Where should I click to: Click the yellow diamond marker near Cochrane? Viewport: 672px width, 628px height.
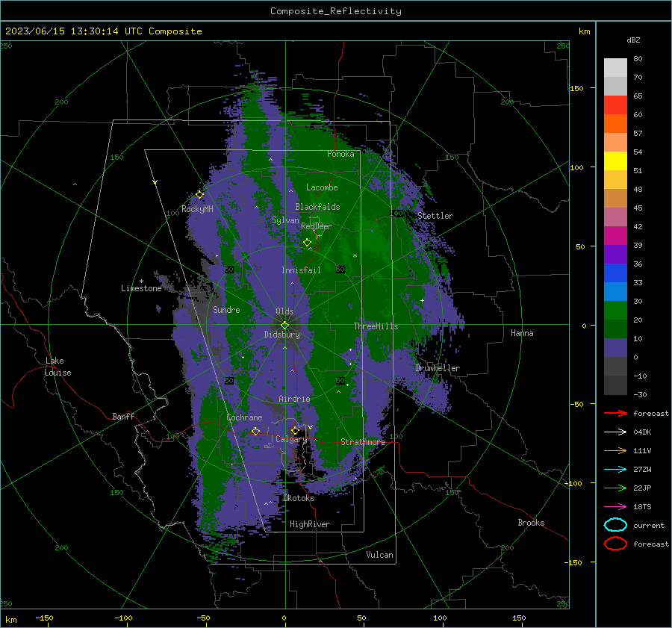point(255,431)
